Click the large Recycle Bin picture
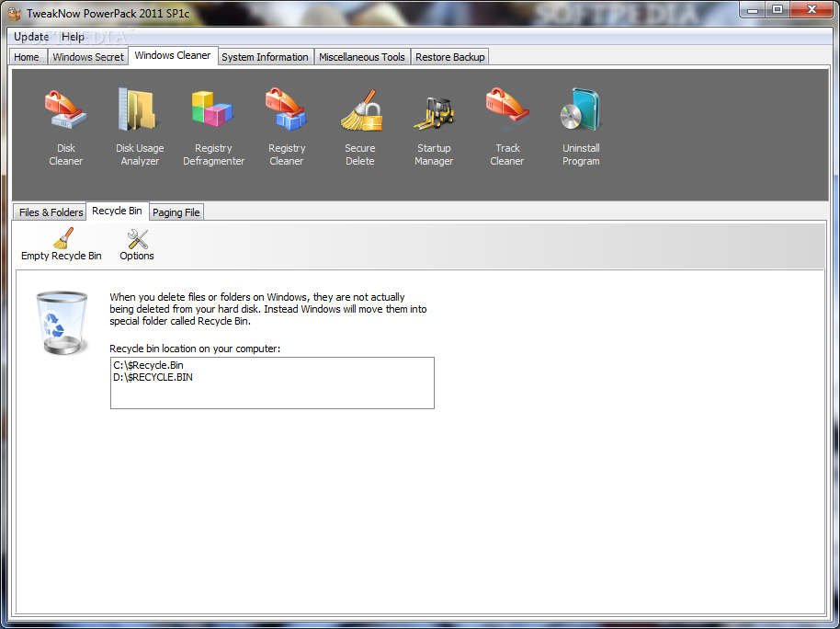The height and width of the screenshot is (629, 840). pos(62,322)
